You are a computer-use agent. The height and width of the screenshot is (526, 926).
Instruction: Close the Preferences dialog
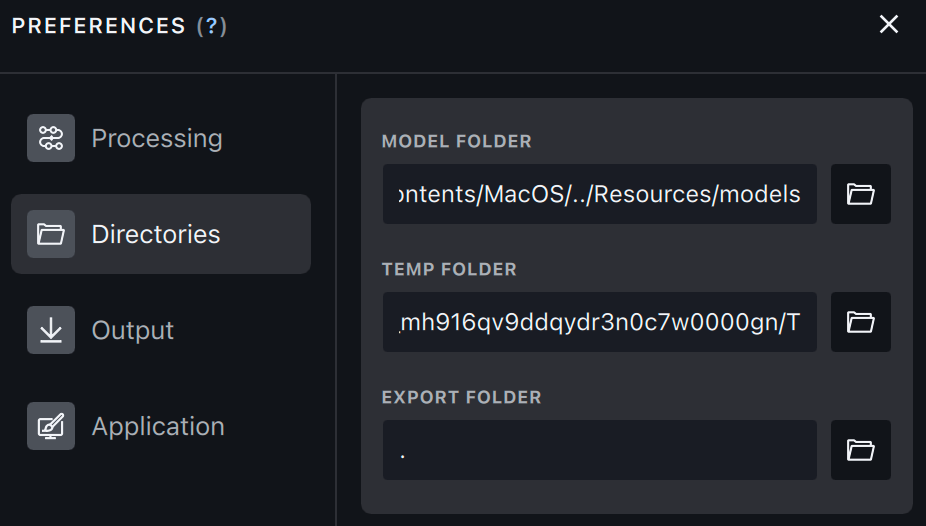(888, 25)
